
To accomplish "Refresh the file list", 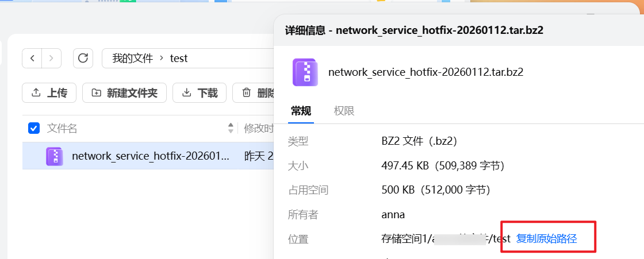I will click(x=83, y=58).
